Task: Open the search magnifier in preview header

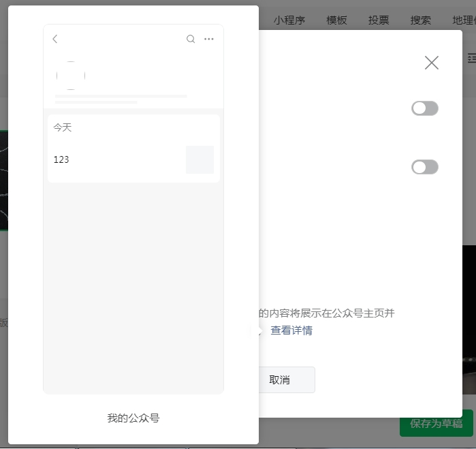Action: click(191, 39)
